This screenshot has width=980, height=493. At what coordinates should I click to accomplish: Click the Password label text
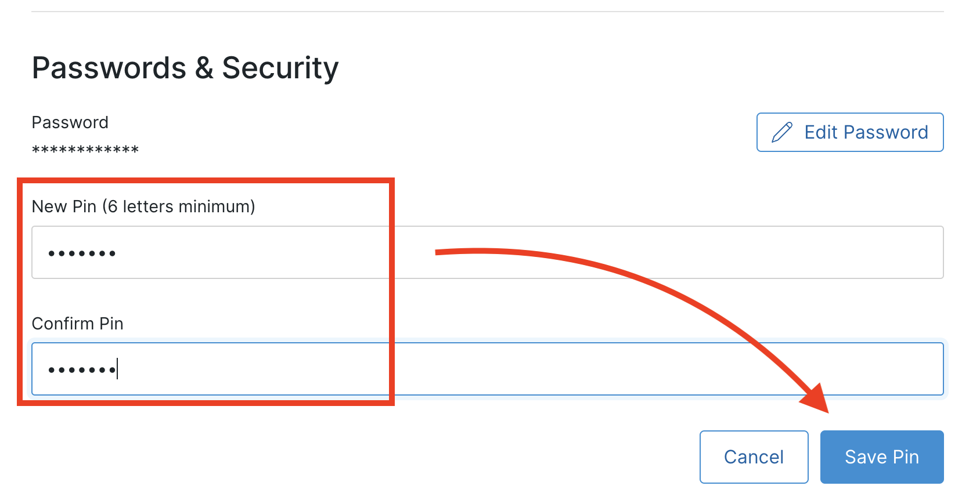point(70,122)
